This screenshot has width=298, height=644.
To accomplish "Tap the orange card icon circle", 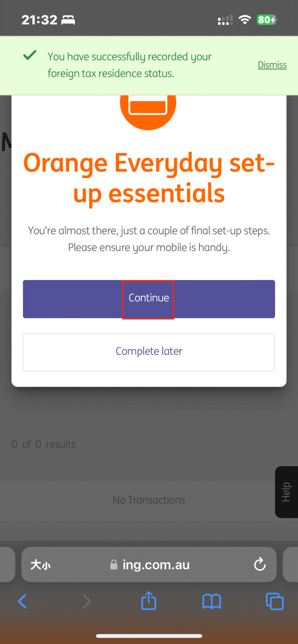I will pos(148,107).
